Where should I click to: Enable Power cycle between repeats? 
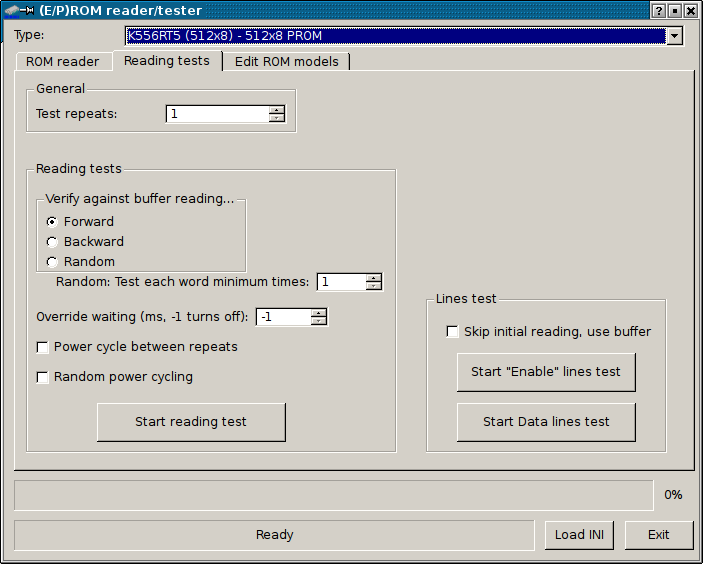click(43, 347)
